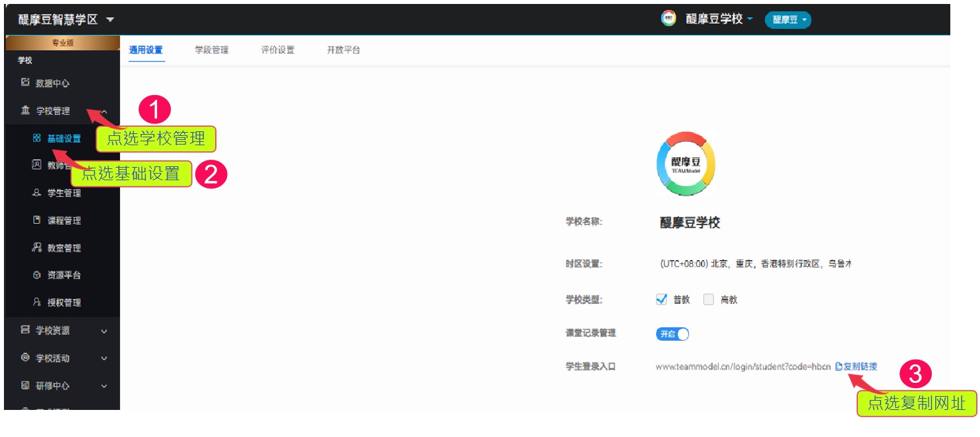Click the 基础设置 grid icon

(x=36, y=139)
